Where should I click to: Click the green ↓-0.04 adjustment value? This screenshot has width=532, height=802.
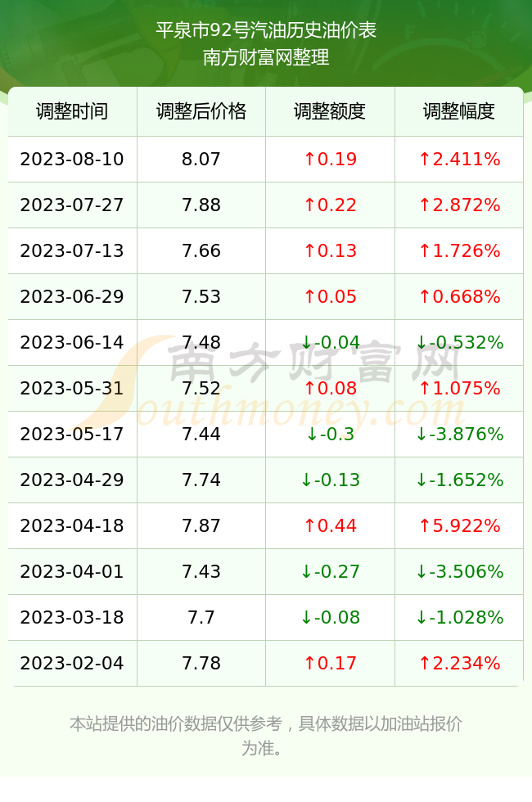[330, 342]
